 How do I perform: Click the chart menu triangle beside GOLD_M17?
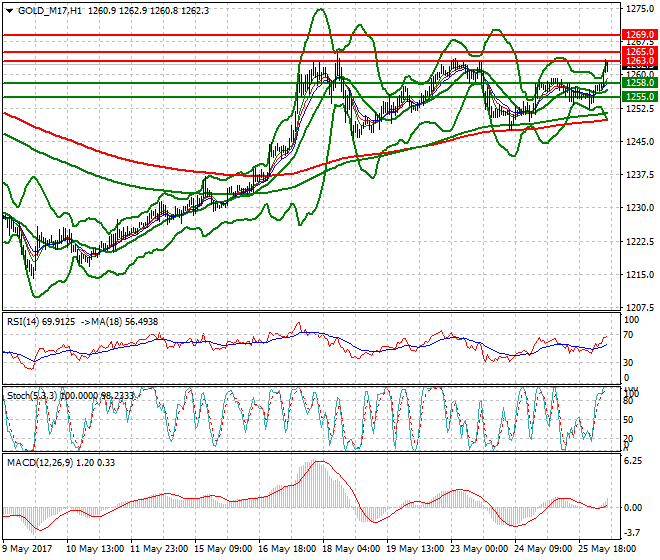pos(9,11)
